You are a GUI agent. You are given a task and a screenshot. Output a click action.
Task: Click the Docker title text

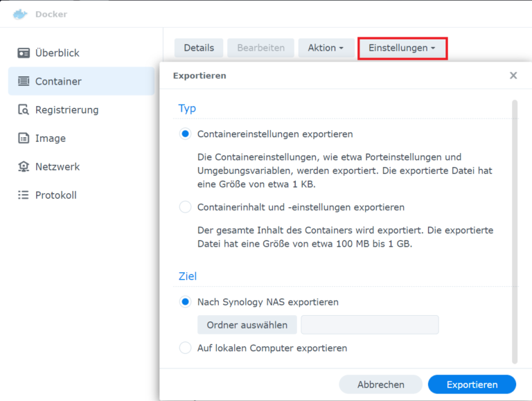[51, 15]
